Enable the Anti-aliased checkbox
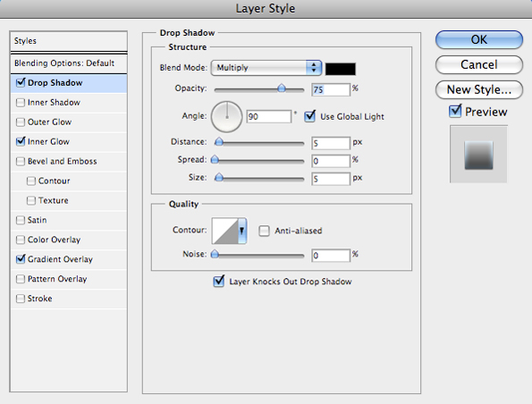This screenshot has height=404, width=532. 264,231
